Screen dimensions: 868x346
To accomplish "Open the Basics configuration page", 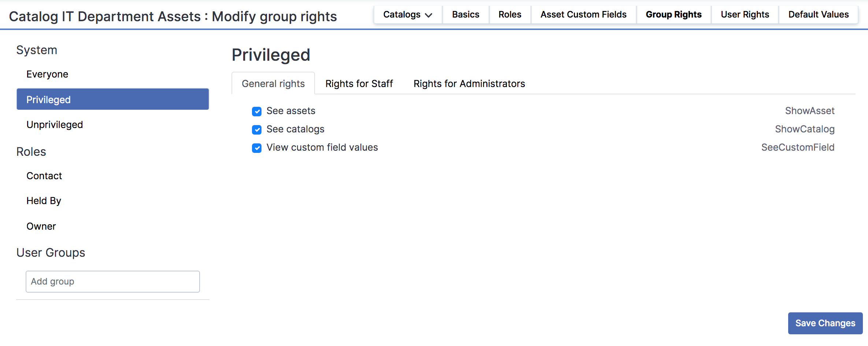I will point(465,15).
